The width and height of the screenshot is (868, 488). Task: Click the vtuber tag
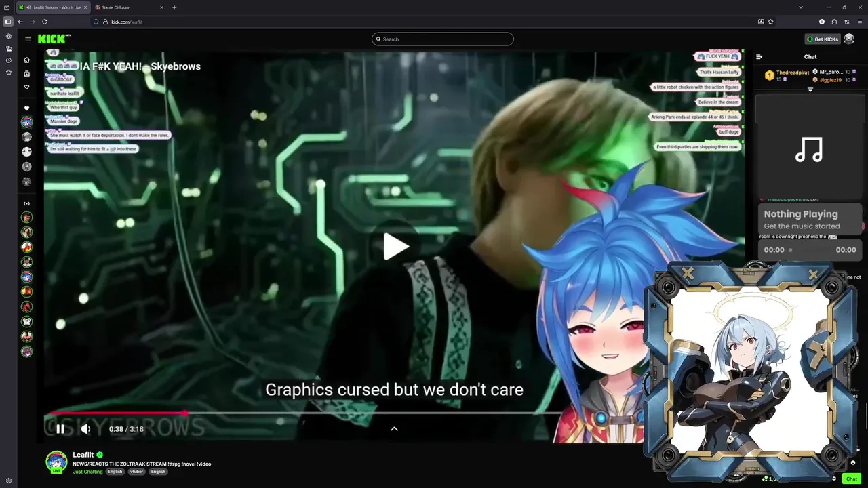point(137,472)
